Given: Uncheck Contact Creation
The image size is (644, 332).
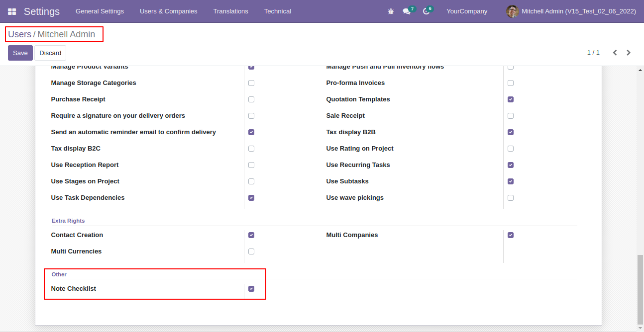Looking at the screenshot, I should (x=251, y=235).
